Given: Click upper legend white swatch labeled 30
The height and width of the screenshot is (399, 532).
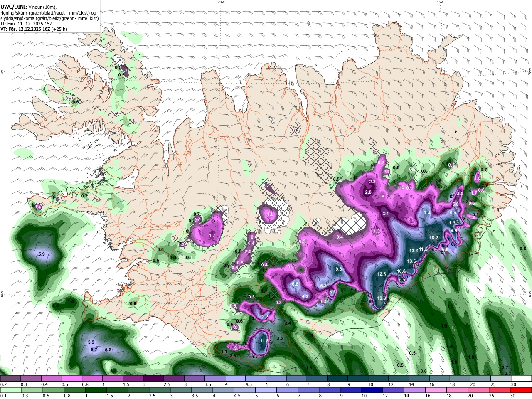Looking at the screenshot, I should [x=521, y=379].
